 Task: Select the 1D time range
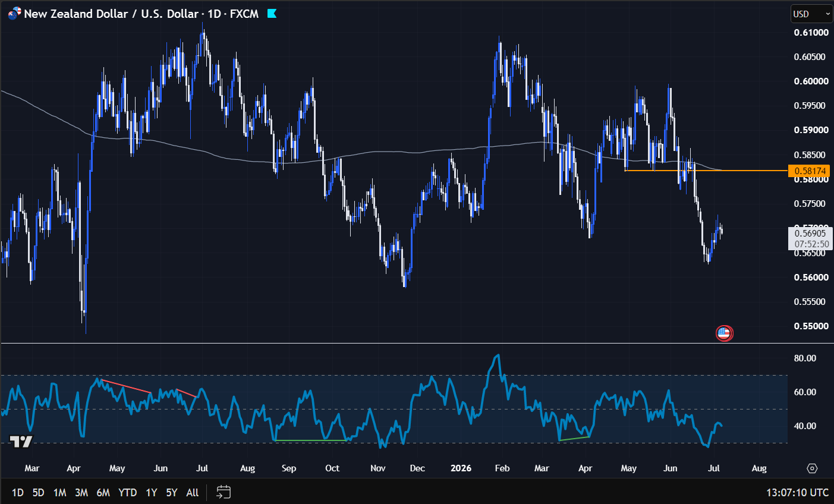(18, 493)
